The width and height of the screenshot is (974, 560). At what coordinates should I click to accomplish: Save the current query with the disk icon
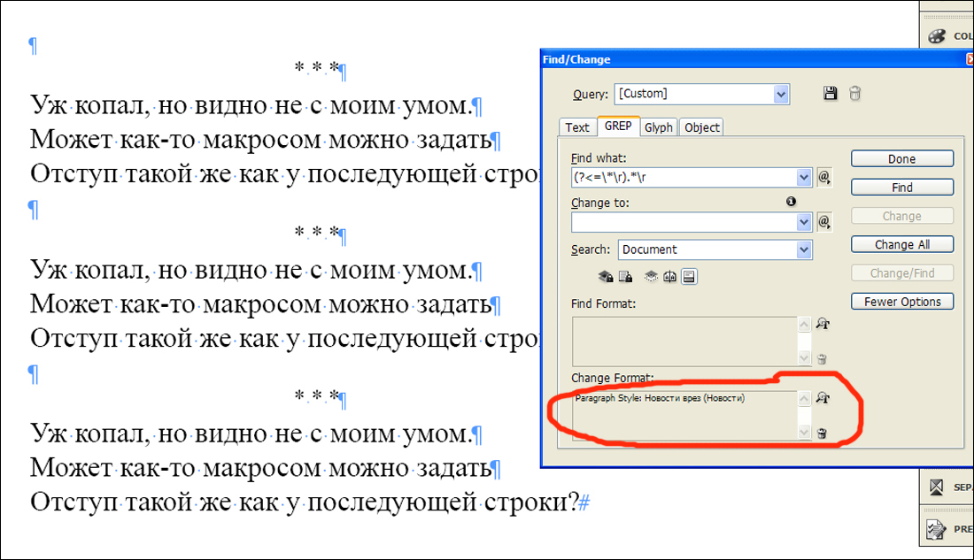[830, 94]
